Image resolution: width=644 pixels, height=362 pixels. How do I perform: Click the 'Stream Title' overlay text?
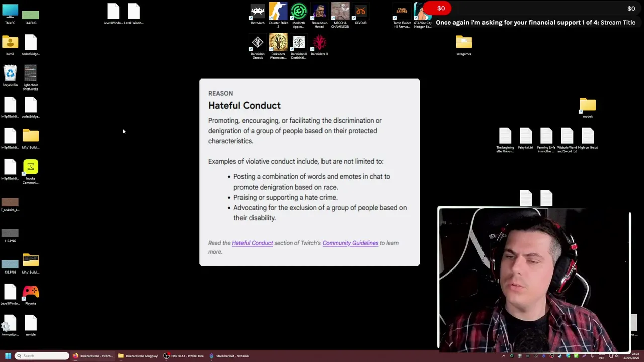point(618,22)
